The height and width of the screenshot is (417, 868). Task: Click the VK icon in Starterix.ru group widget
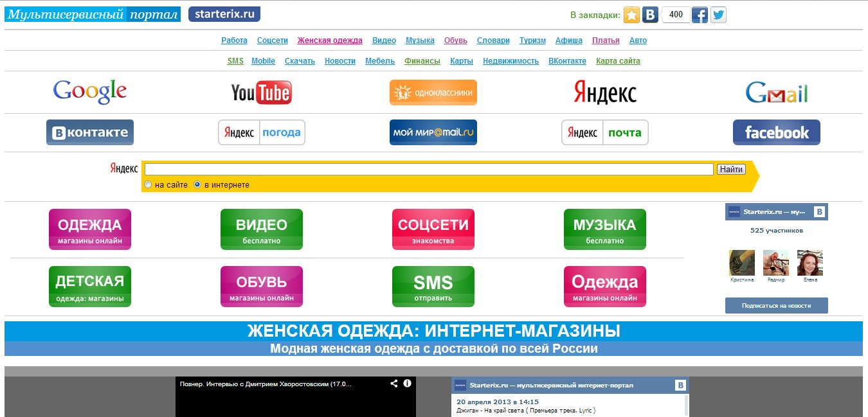(819, 211)
